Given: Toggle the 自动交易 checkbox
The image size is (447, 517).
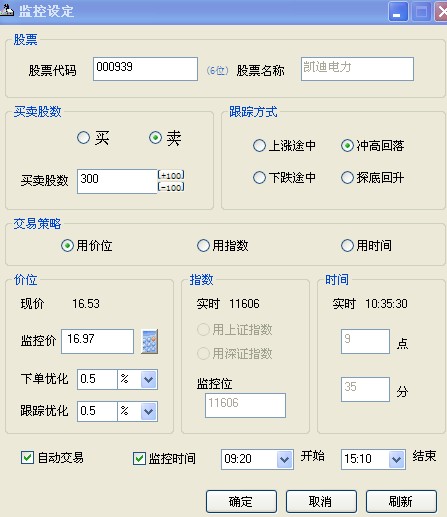Looking at the screenshot, I should (27, 458).
